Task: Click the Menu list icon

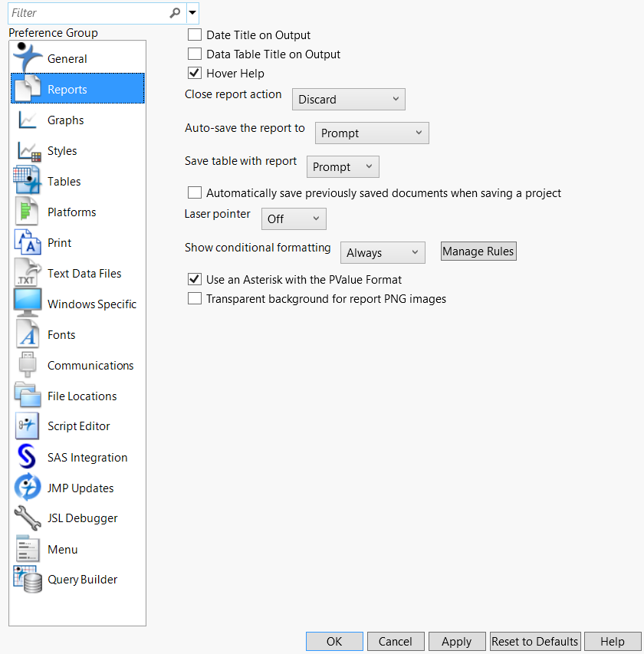Action: (28, 548)
